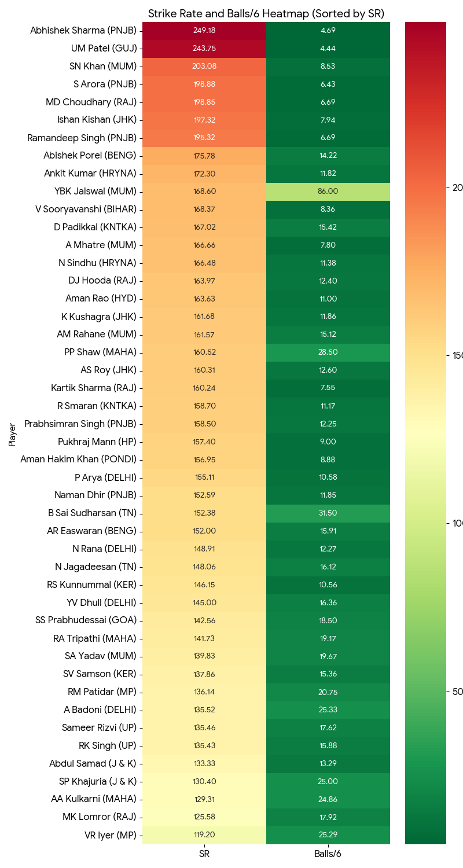Click the 203.08 strike rate cell

(x=204, y=67)
